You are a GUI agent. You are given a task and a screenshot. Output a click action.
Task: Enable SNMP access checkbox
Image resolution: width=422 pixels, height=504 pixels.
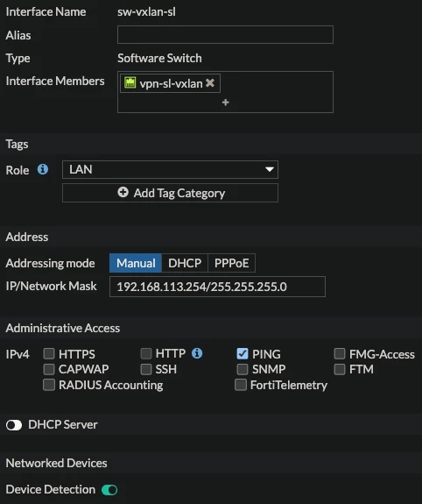coord(243,369)
